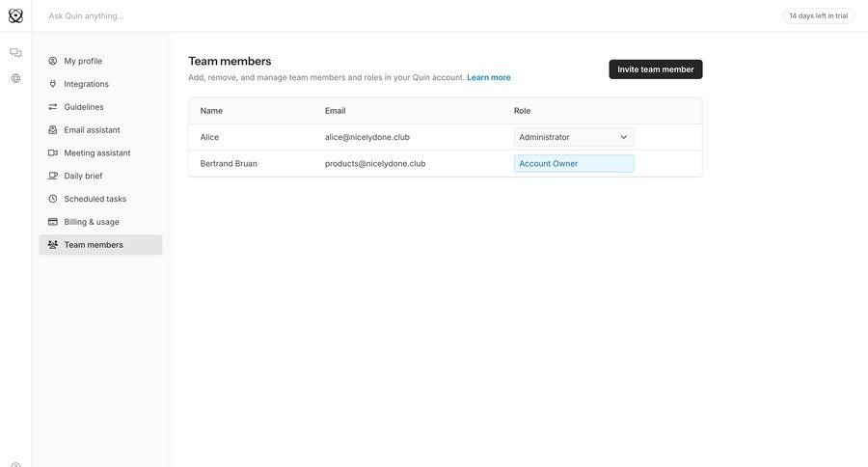This screenshot has width=868, height=467.
Task: Click the 14 days left in trial badge
Action: tap(818, 15)
